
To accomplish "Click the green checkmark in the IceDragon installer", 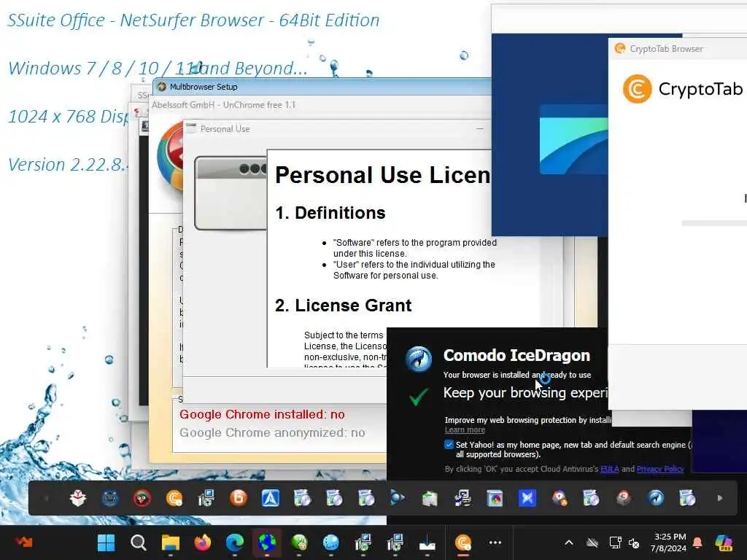I will click(418, 396).
